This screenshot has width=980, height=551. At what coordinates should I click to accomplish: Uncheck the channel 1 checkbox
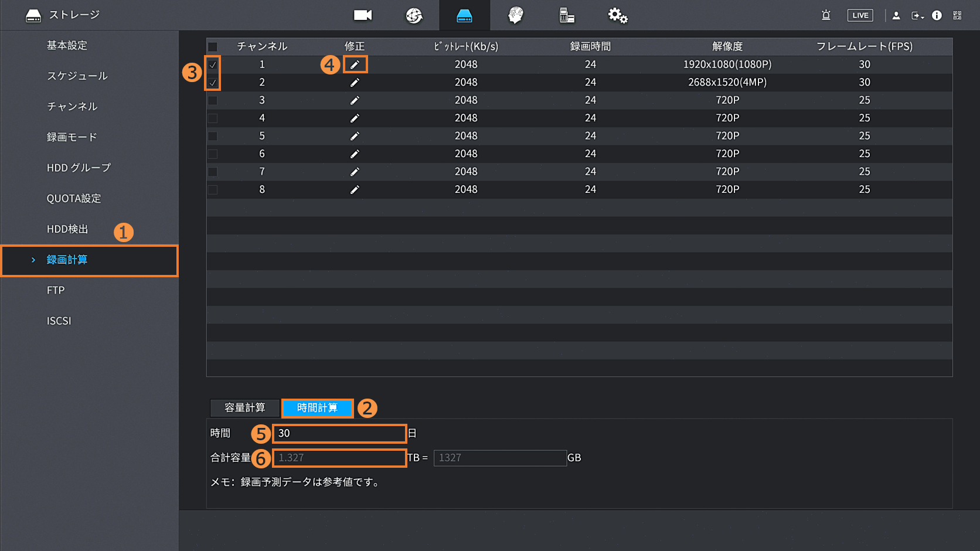[213, 64]
